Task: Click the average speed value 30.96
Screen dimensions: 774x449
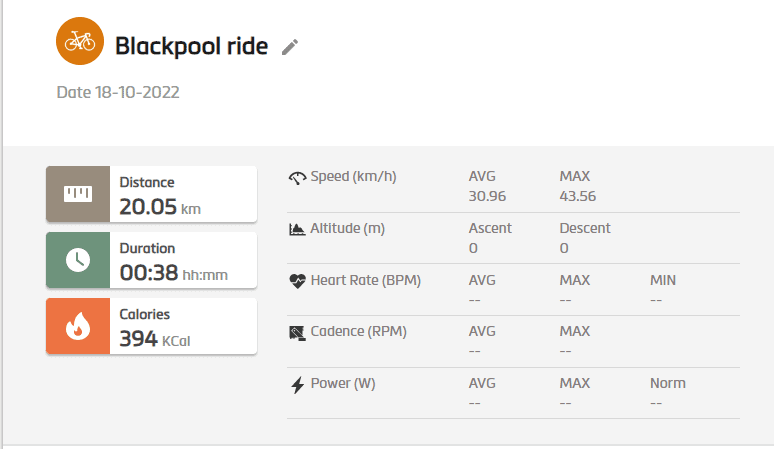Action: click(x=487, y=196)
